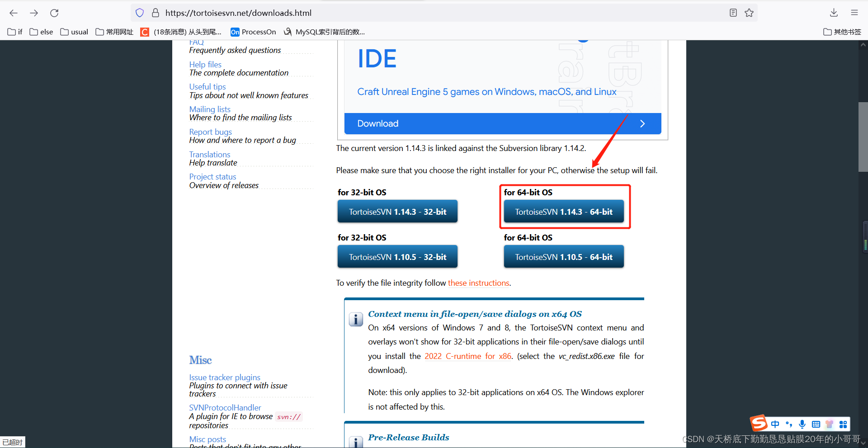Open the Translations link

[210, 155]
